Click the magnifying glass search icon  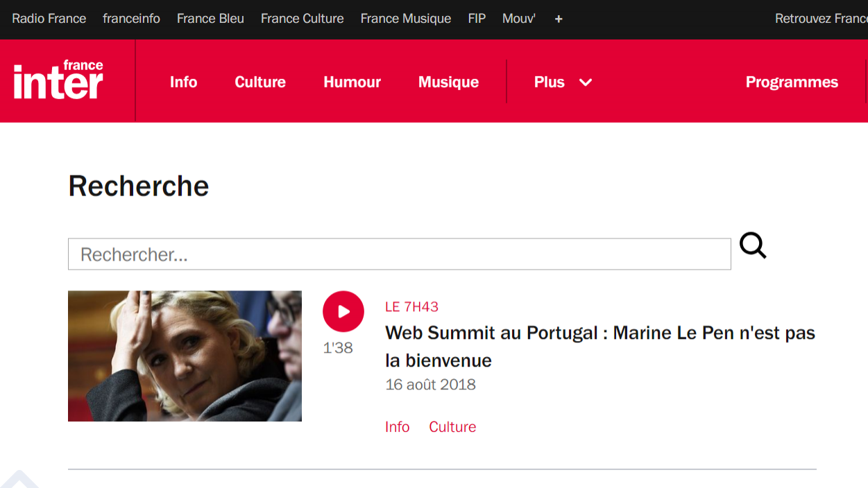point(752,246)
